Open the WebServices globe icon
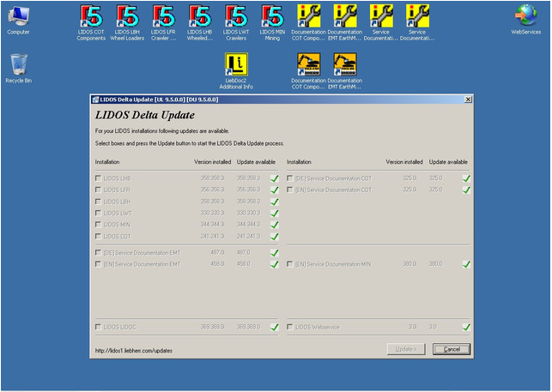Viewport: 552px width, 392px height. pyautogui.click(x=525, y=15)
